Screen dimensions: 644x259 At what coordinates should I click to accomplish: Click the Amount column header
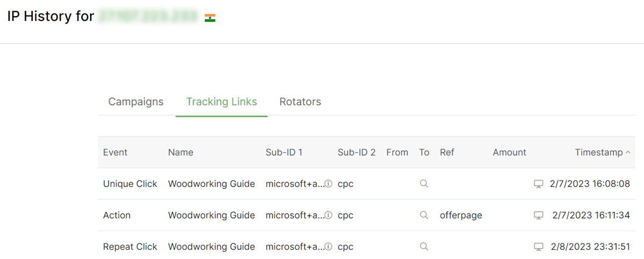(x=509, y=153)
